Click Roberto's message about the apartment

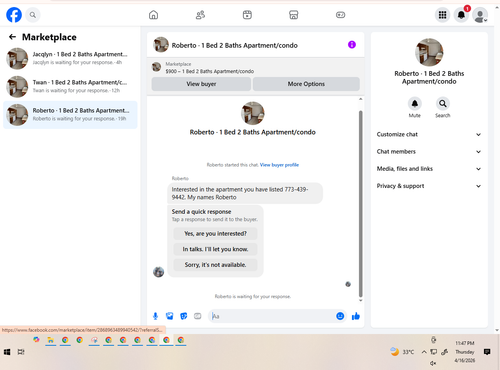click(245, 193)
